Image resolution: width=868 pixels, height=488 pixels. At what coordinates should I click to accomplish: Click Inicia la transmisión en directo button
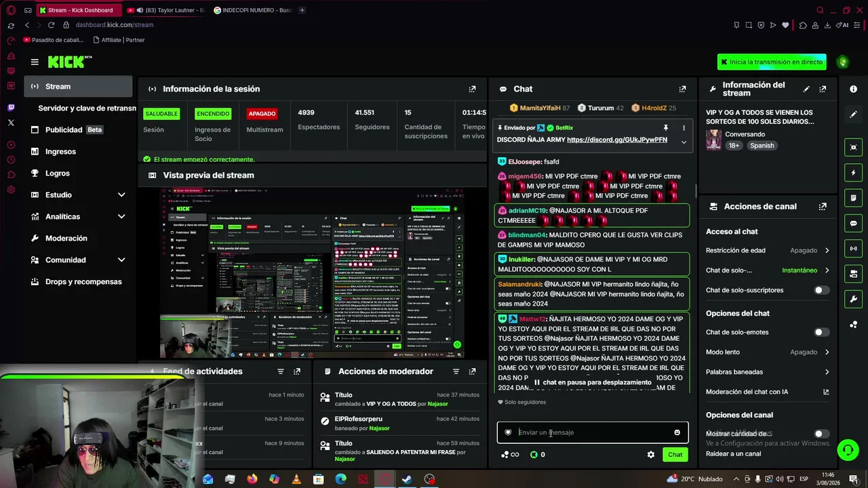point(772,62)
